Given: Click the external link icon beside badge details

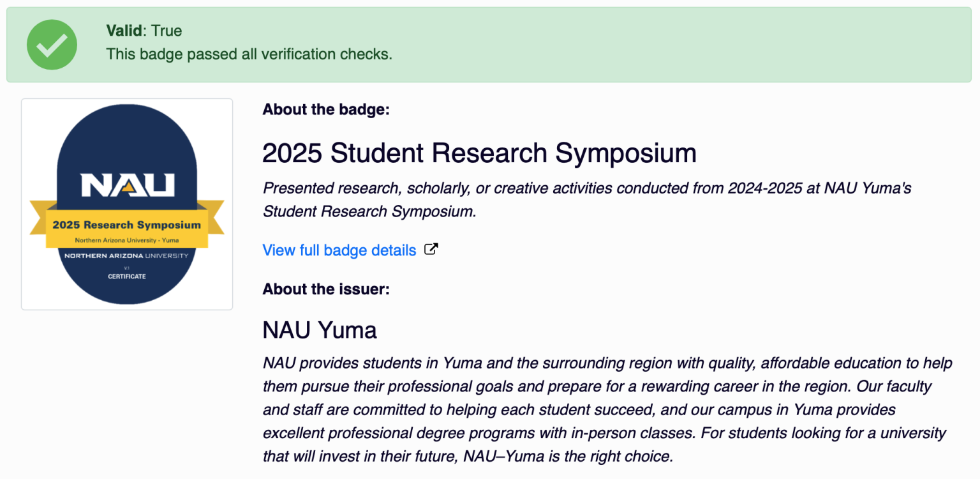Looking at the screenshot, I should click(431, 250).
